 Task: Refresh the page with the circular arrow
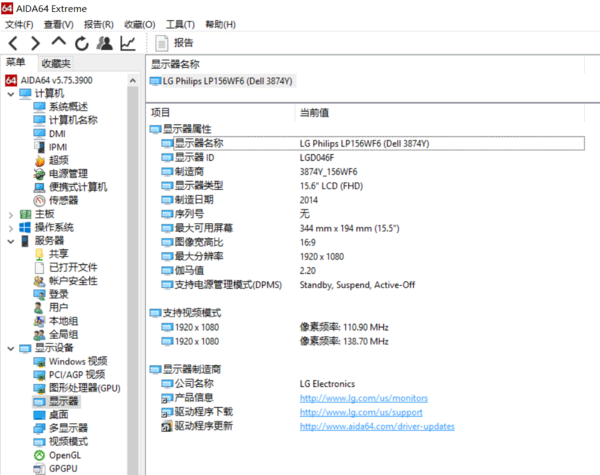pyautogui.click(x=82, y=43)
